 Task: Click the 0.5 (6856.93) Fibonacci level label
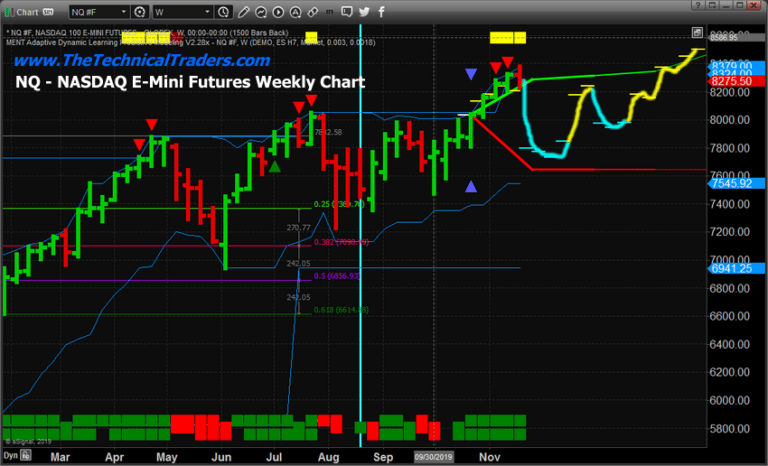(x=337, y=276)
